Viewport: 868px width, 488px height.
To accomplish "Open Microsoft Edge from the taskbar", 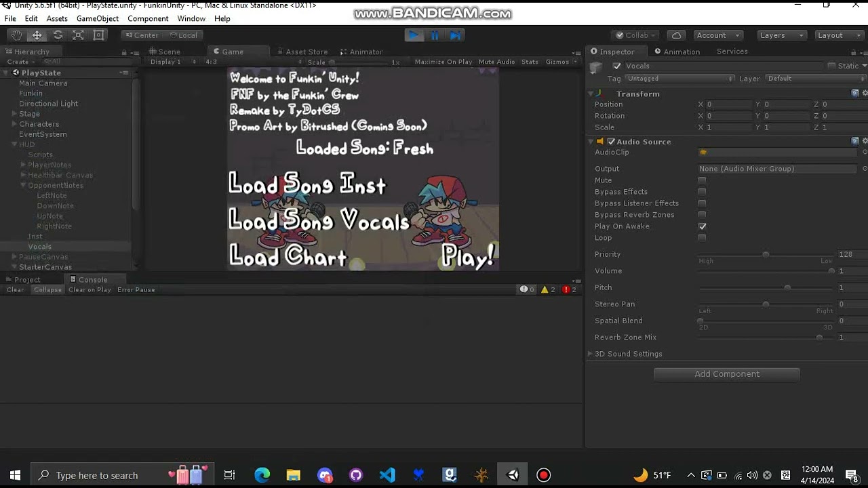I will pos(262,475).
